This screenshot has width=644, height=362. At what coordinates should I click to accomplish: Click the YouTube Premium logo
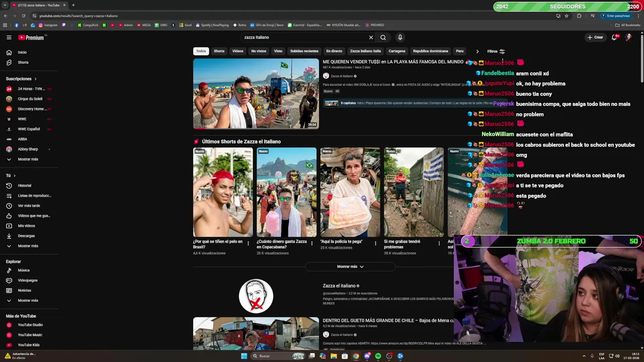pos(31,37)
